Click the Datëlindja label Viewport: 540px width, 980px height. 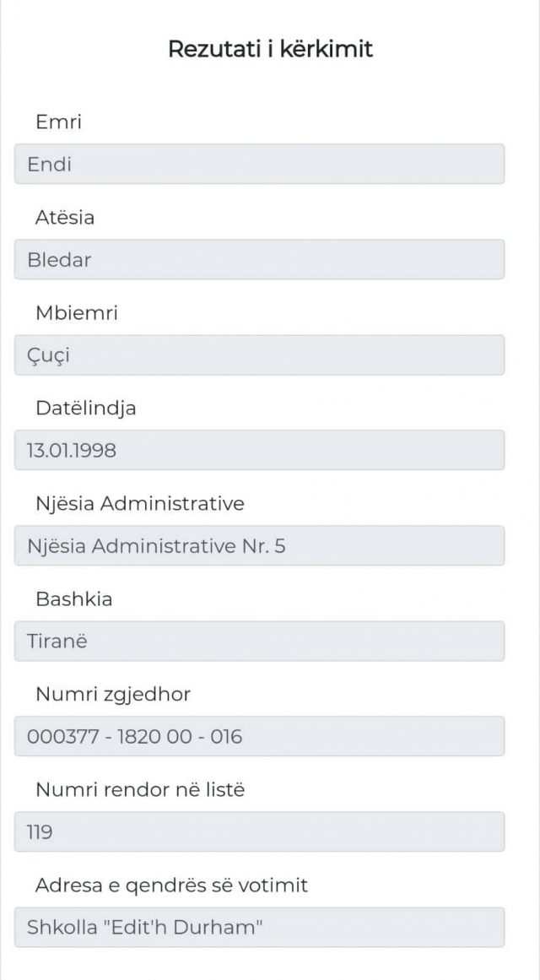point(86,408)
